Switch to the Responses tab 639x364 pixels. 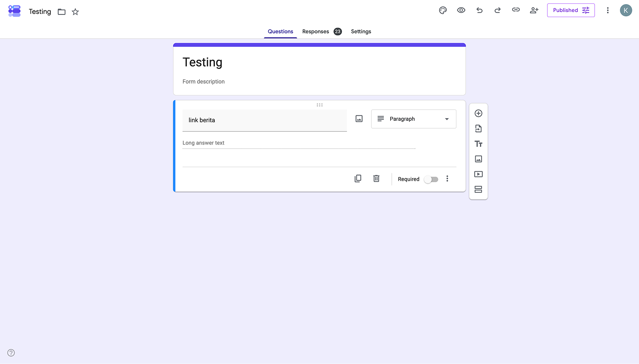click(322, 31)
